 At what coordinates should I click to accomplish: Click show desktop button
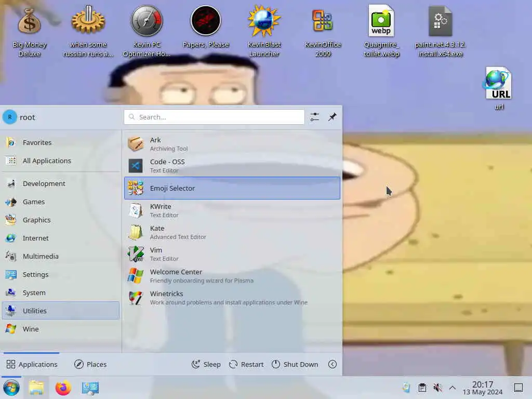(x=518, y=388)
